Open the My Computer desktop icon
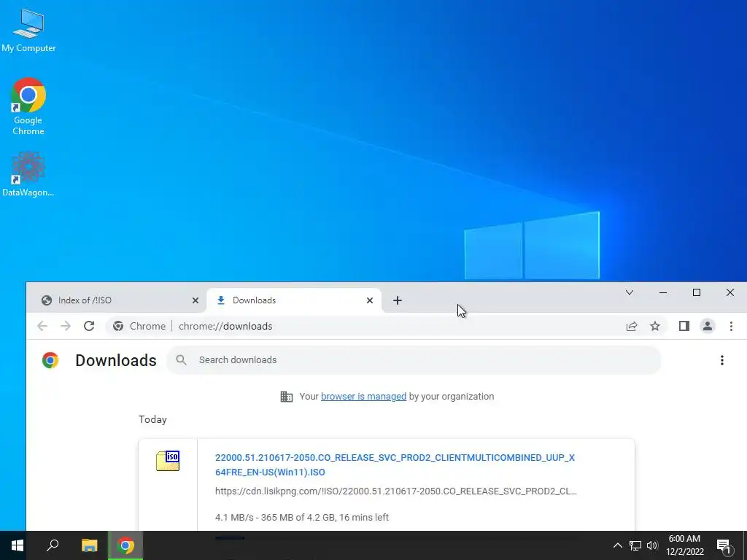 [x=28, y=31]
